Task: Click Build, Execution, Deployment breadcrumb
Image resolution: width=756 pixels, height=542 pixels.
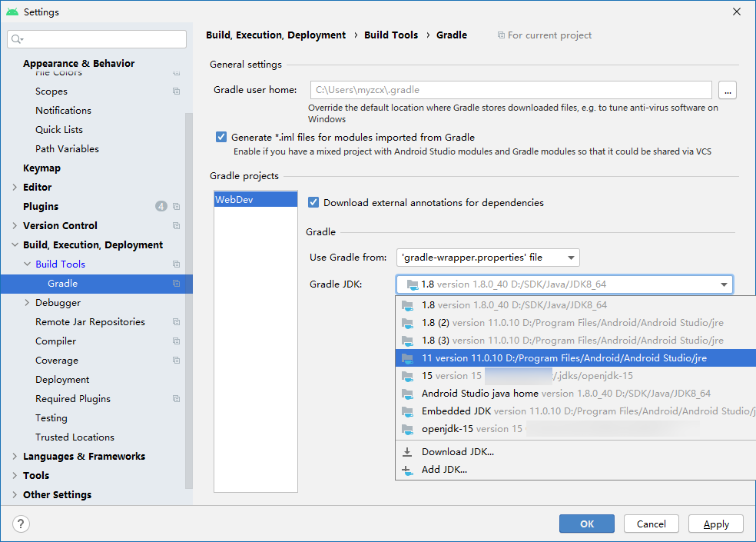Action: tap(276, 35)
